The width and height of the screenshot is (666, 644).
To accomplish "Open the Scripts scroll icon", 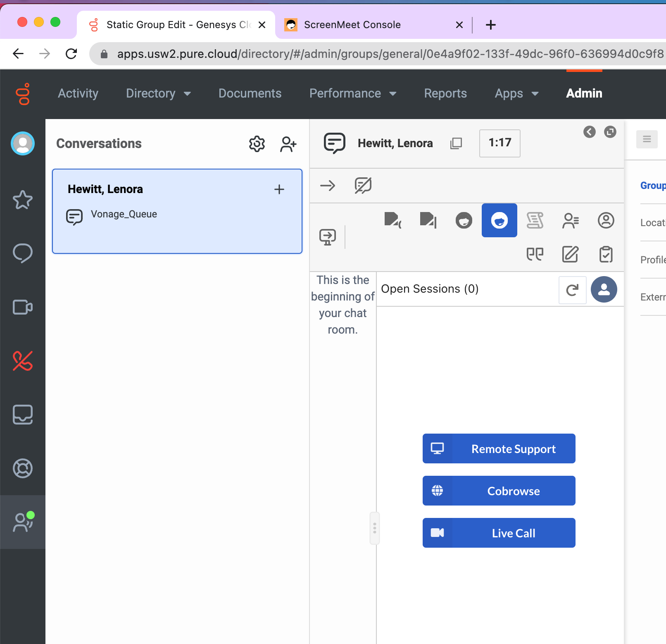I will tap(535, 220).
